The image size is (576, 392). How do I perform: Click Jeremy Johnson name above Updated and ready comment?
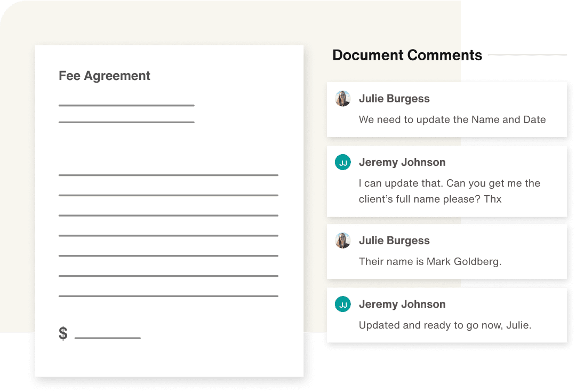pos(402,304)
